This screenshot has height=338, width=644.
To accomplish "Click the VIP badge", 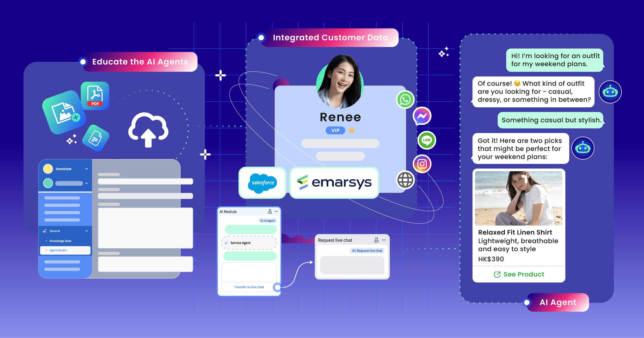I will 335,130.
